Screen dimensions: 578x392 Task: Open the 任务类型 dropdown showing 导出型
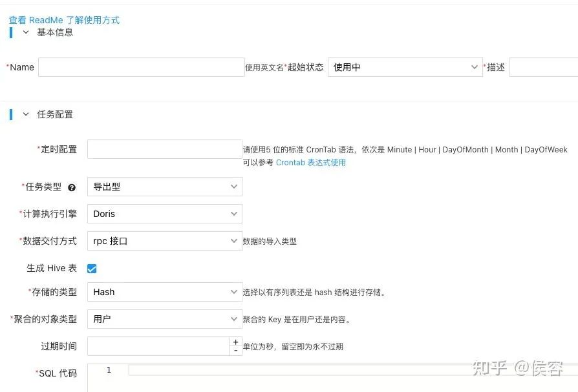[165, 187]
